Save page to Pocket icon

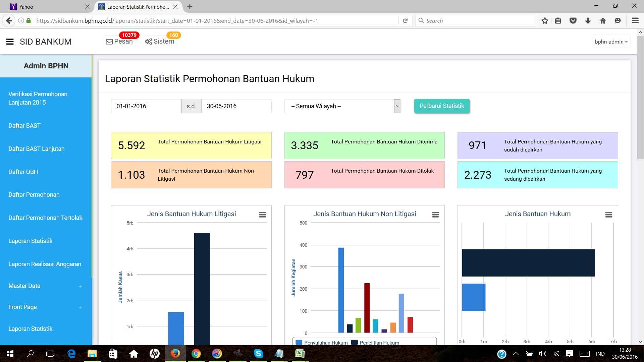coord(573,21)
